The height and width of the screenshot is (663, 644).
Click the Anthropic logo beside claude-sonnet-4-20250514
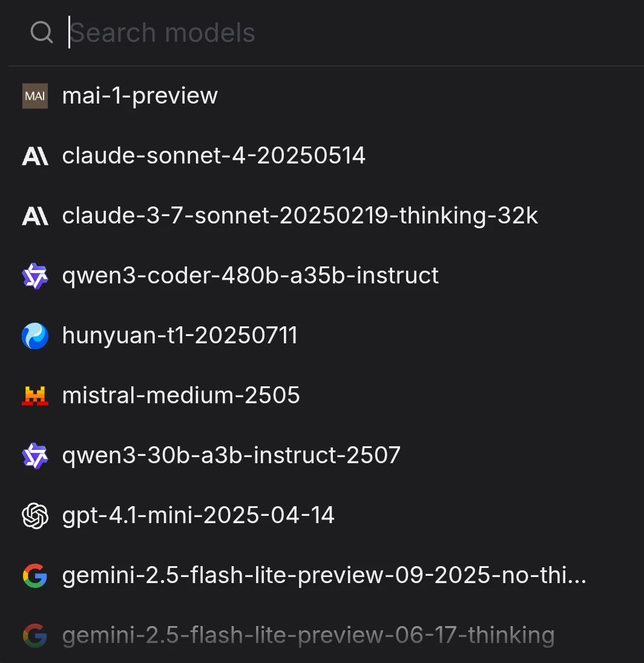[34, 156]
